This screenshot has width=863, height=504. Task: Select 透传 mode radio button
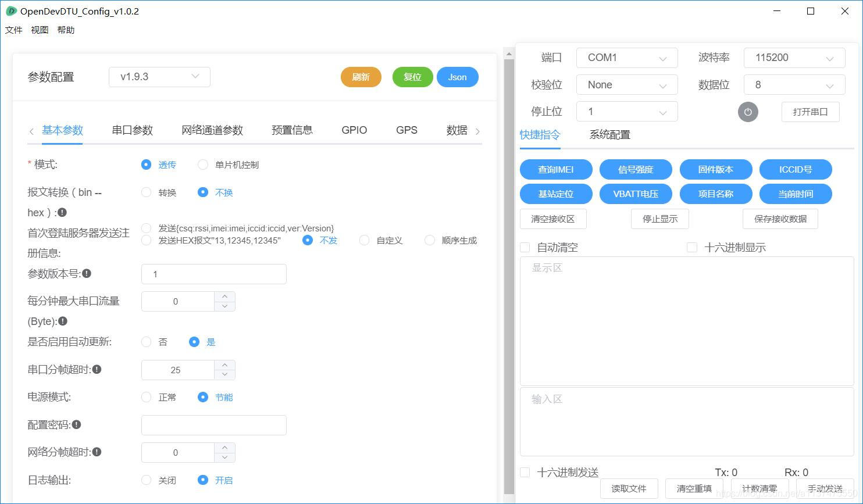[147, 165]
